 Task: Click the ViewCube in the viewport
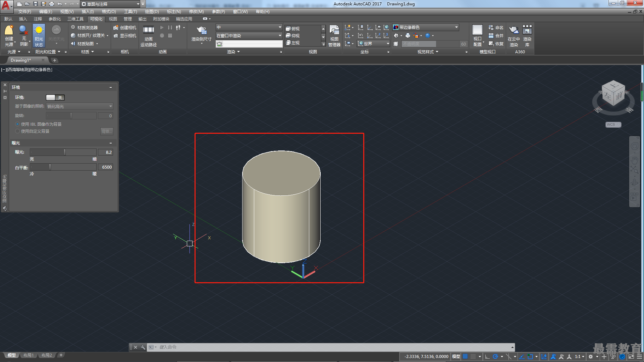(613, 93)
